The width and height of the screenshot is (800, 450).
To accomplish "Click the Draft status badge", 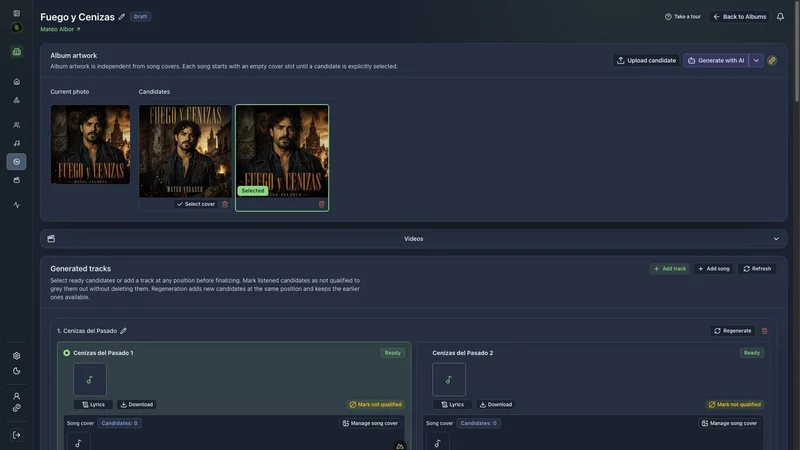I will pos(140,17).
